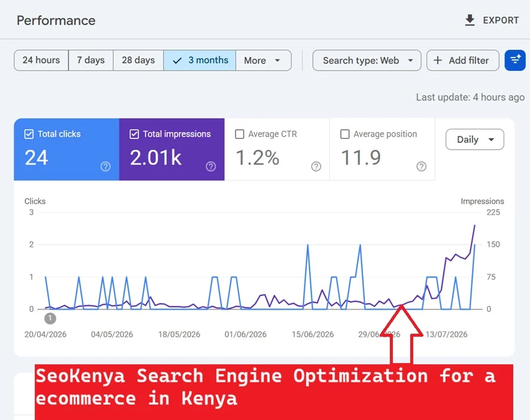Click the plus icon in Add filter

click(x=438, y=60)
